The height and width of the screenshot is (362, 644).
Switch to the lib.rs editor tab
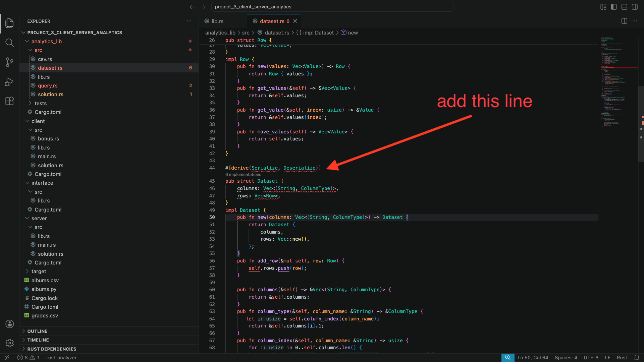pyautogui.click(x=217, y=21)
